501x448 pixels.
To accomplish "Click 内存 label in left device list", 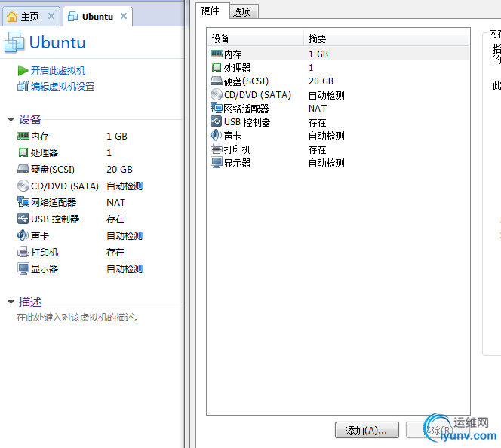I will pyautogui.click(x=40, y=137).
